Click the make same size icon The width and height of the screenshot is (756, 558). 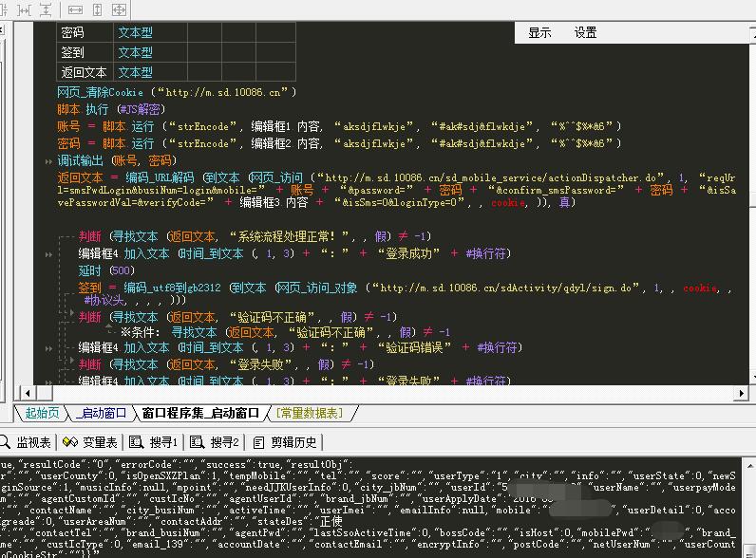(x=120, y=9)
